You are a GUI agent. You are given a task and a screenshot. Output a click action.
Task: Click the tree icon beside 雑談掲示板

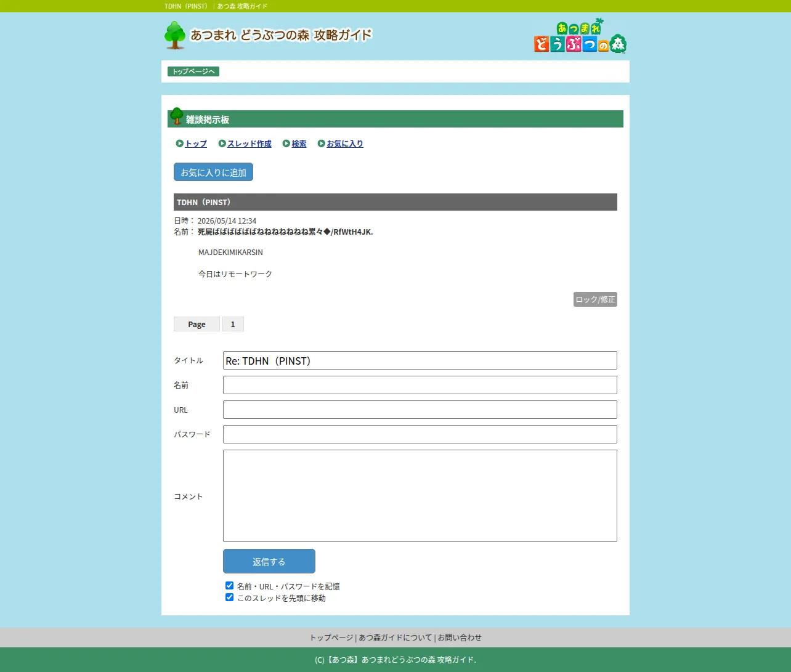[x=177, y=116]
